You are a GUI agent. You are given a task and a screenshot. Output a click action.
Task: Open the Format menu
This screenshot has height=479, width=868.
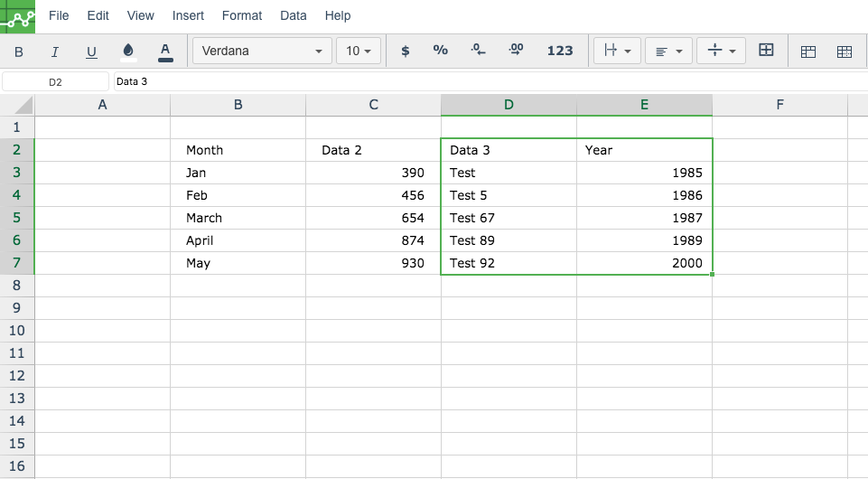tap(242, 15)
